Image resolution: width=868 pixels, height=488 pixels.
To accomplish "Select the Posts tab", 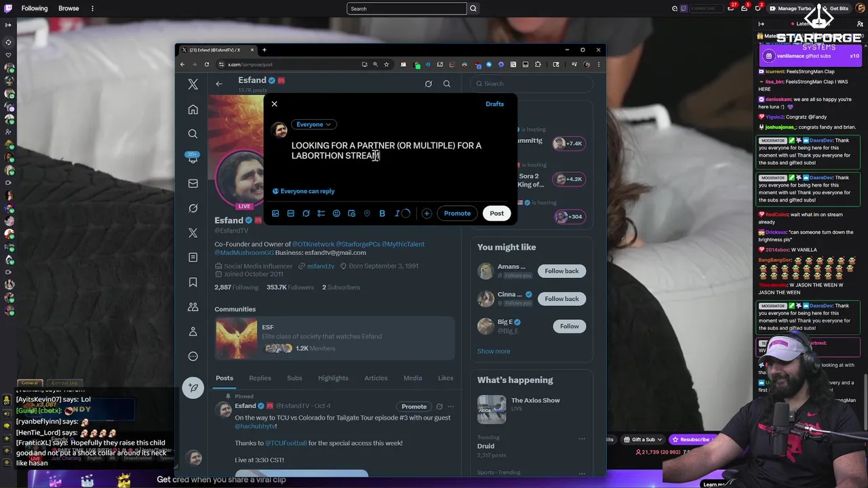I will [224, 378].
